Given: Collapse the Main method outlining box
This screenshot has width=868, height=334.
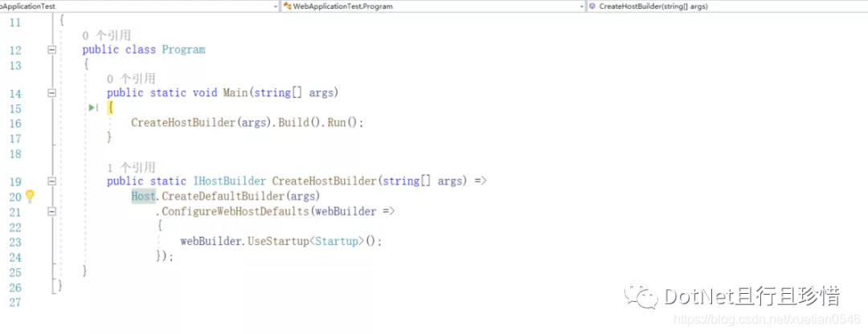Looking at the screenshot, I should tap(52, 93).
